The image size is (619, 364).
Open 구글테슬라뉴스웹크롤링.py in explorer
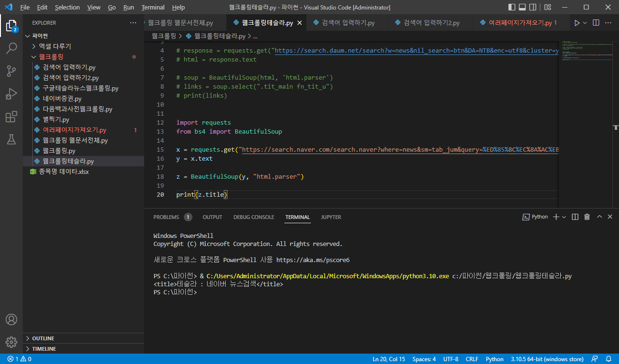[83, 88]
